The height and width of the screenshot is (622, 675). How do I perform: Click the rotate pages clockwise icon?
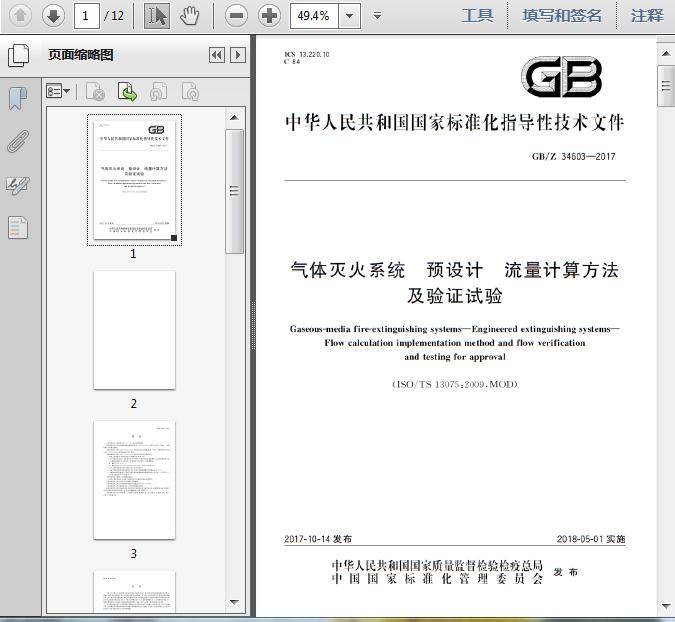click(x=190, y=92)
